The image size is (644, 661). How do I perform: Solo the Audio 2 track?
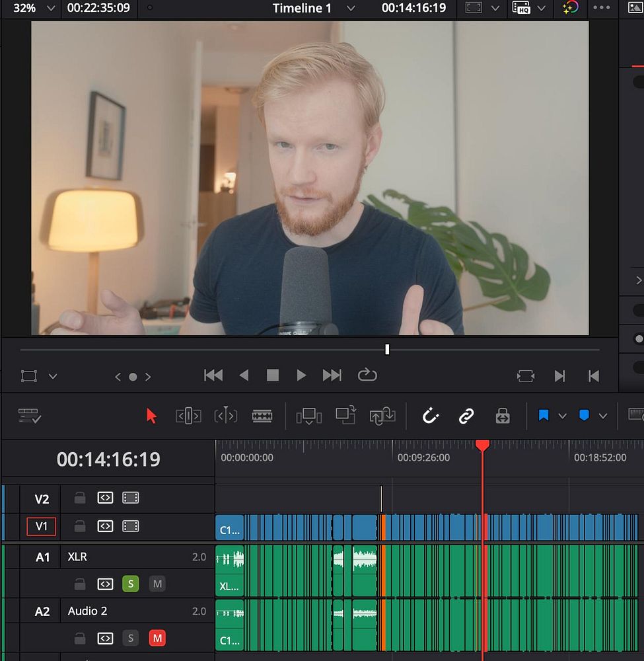click(131, 639)
